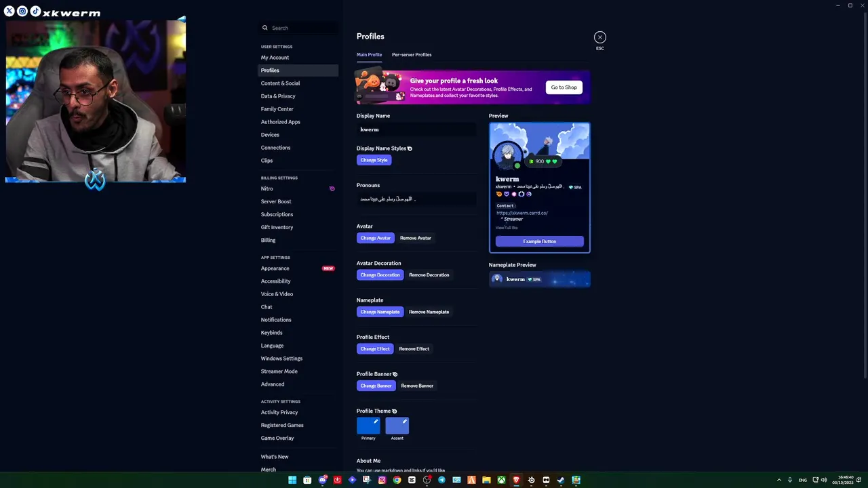Click Remove Effect button
The image size is (868, 488).
tap(414, 349)
